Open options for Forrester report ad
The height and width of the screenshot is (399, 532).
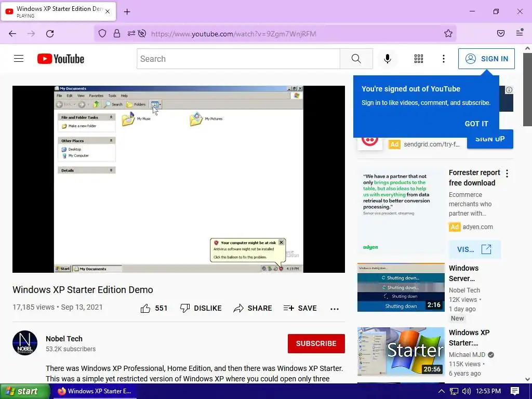tap(507, 174)
